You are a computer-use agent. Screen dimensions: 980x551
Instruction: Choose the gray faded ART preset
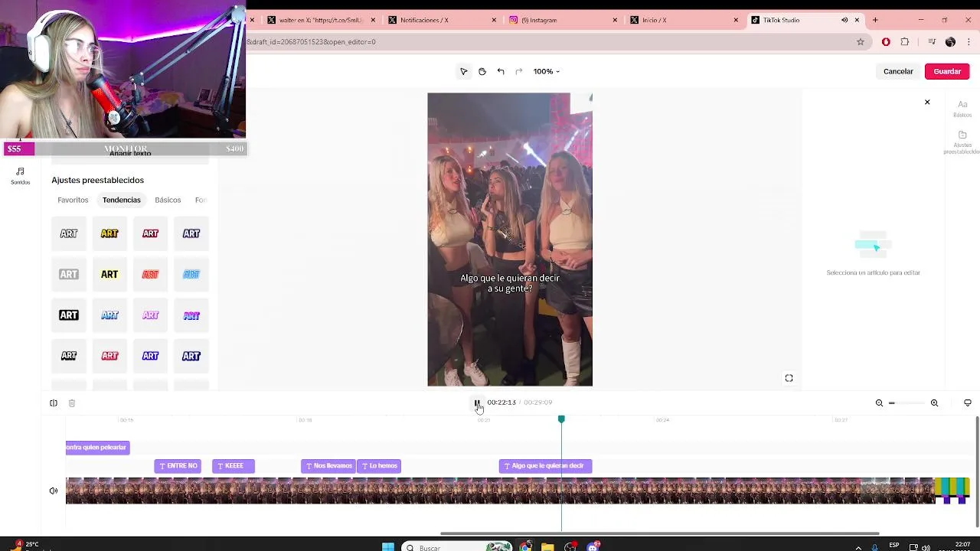pos(69,274)
